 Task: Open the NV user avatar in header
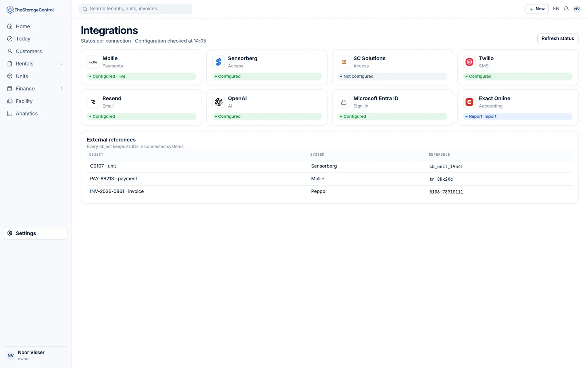tap(577, 9)
